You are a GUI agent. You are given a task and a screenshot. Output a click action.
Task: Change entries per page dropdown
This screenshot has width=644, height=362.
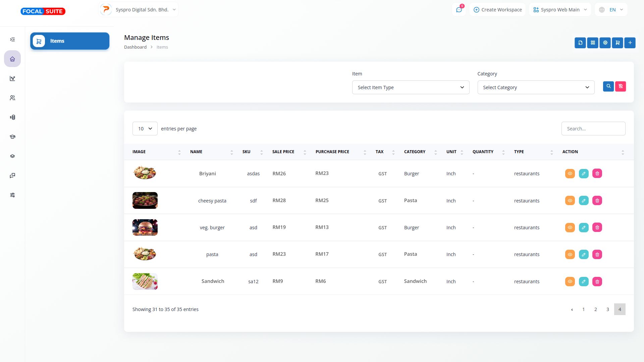(x=145, y=129)
